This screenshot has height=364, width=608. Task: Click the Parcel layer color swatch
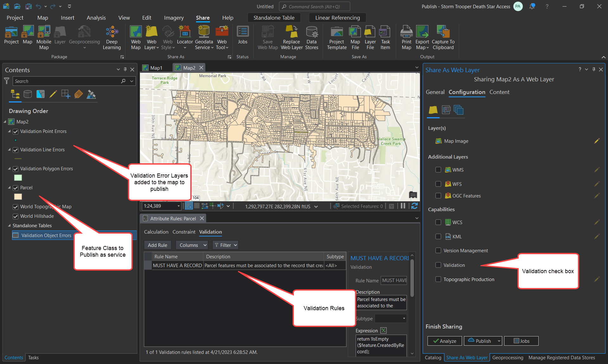(18, 197)
